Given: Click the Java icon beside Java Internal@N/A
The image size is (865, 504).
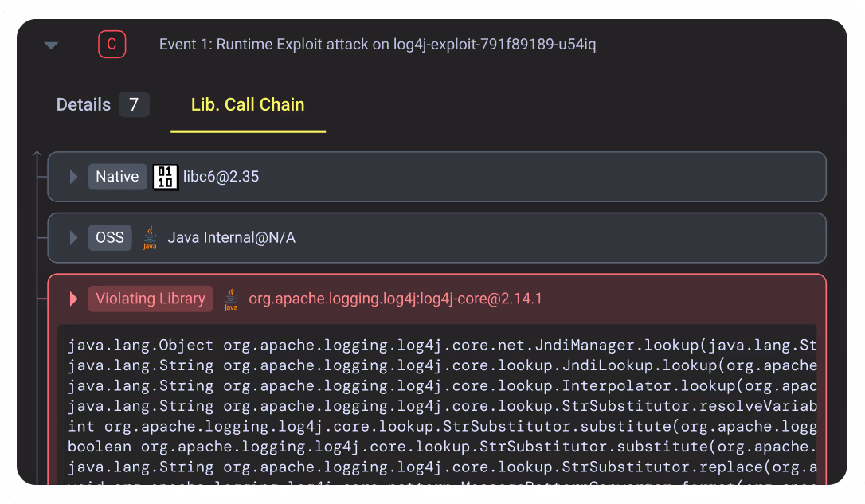Looking at the screenshot, I should [150, 237].
